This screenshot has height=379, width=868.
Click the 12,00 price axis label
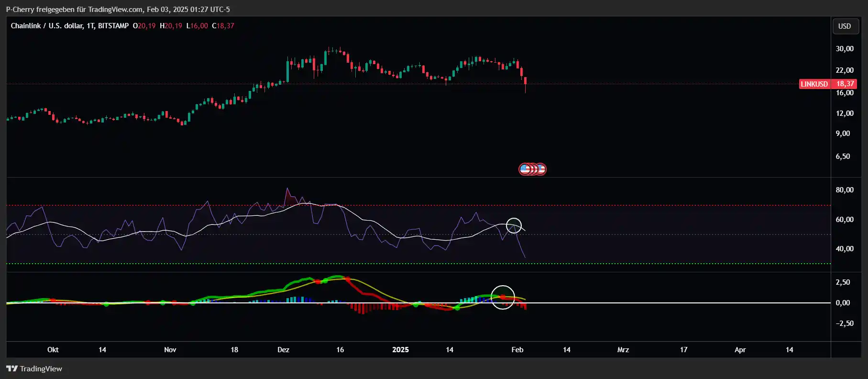845,113
